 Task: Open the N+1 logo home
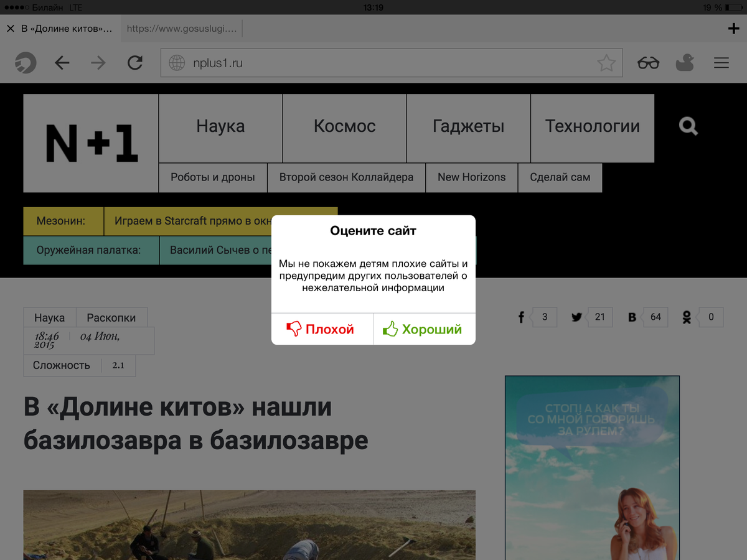[x=91, y=143]
